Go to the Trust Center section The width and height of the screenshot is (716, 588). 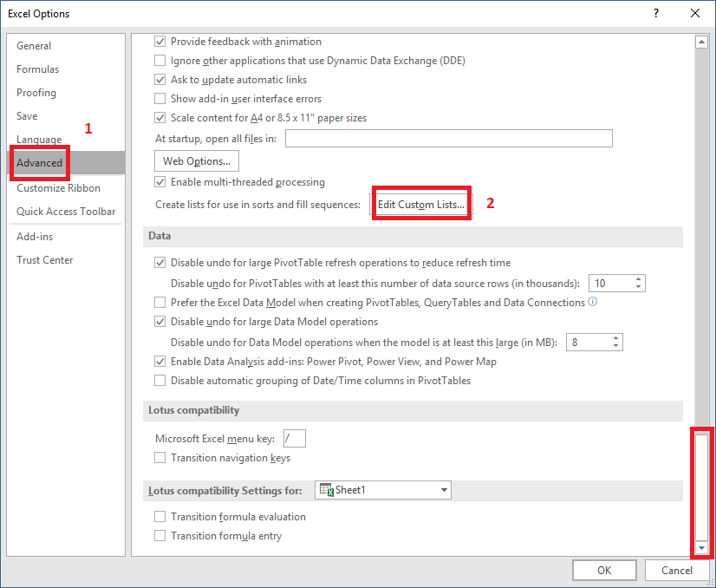tap(45, 260)
